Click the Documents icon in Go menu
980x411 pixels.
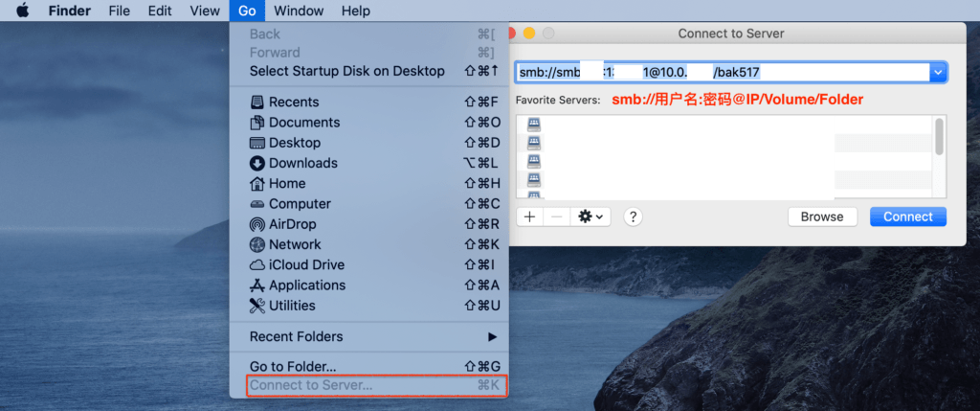[x=257, y=123]
